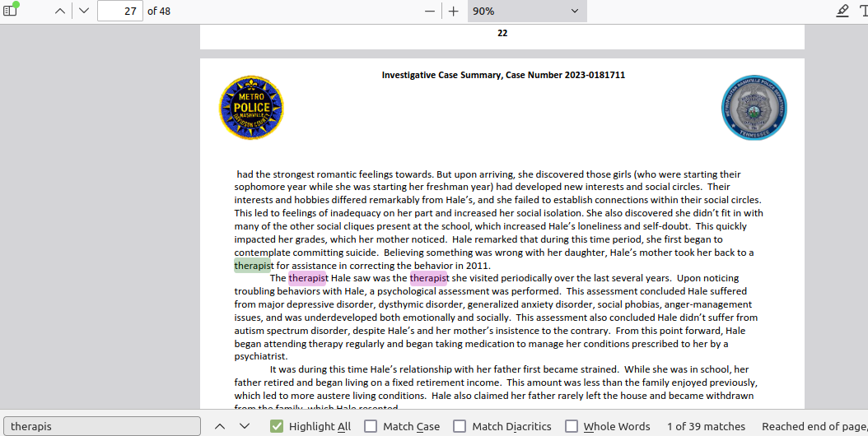This screenshot has width=868, height=436.
Task: Click the find field containing 'therapis'
Action: pos(102,426)
